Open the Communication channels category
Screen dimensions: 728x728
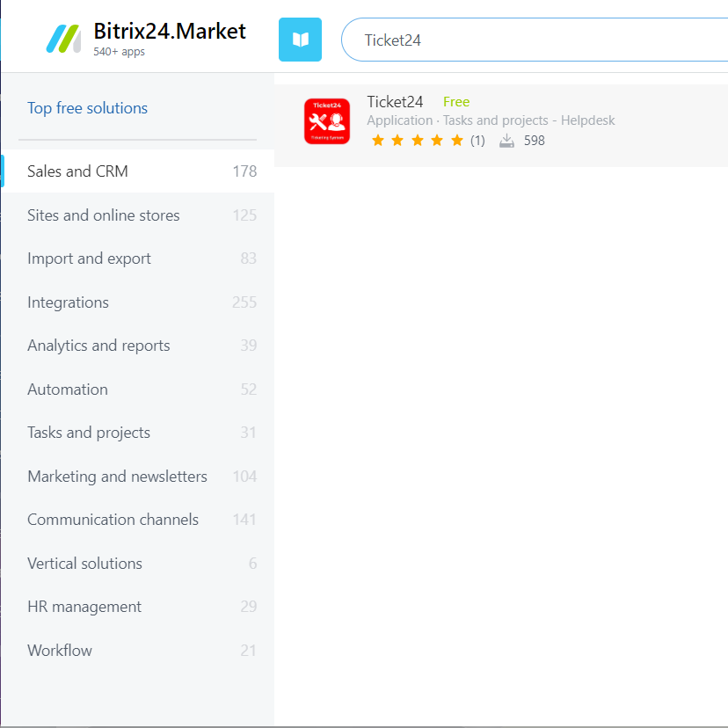pos(113,520)
